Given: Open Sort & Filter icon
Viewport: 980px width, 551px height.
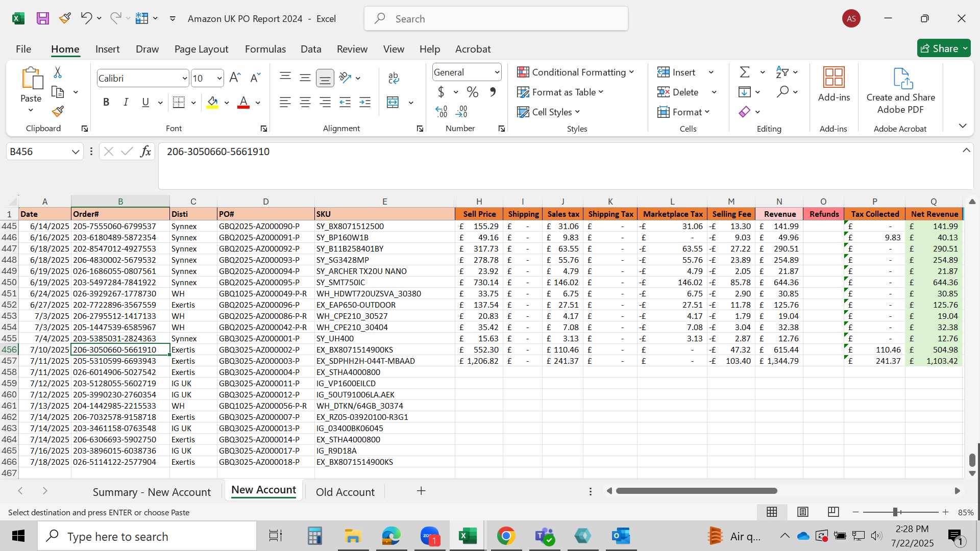Looking at the screenshot, I should [x=782, y=72].
